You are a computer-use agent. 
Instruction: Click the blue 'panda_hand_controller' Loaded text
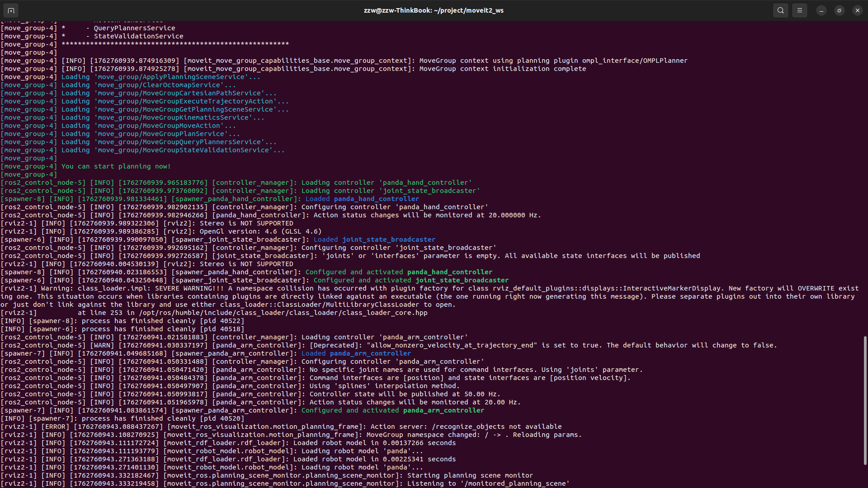[376, 199]
